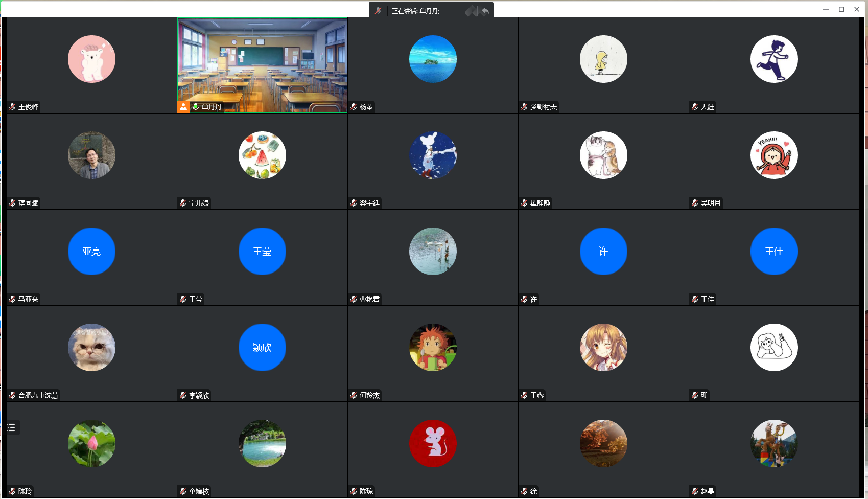Click the 乡野村夫 name label

pos(543,107)
